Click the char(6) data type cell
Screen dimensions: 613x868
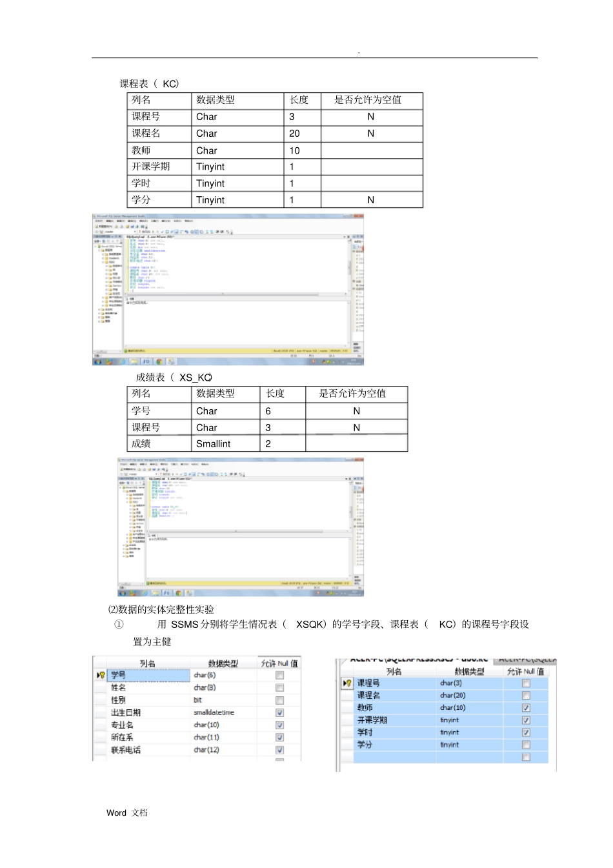click(x=224, y=675)
